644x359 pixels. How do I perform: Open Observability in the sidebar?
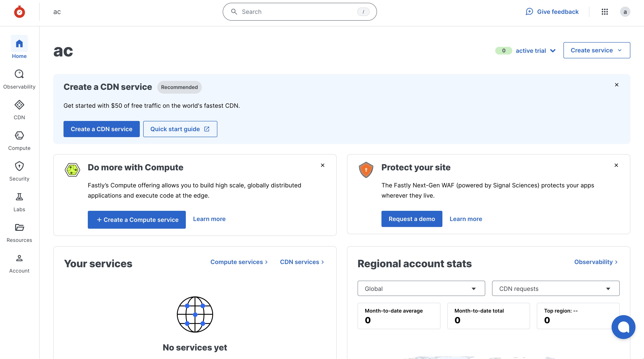19,79
